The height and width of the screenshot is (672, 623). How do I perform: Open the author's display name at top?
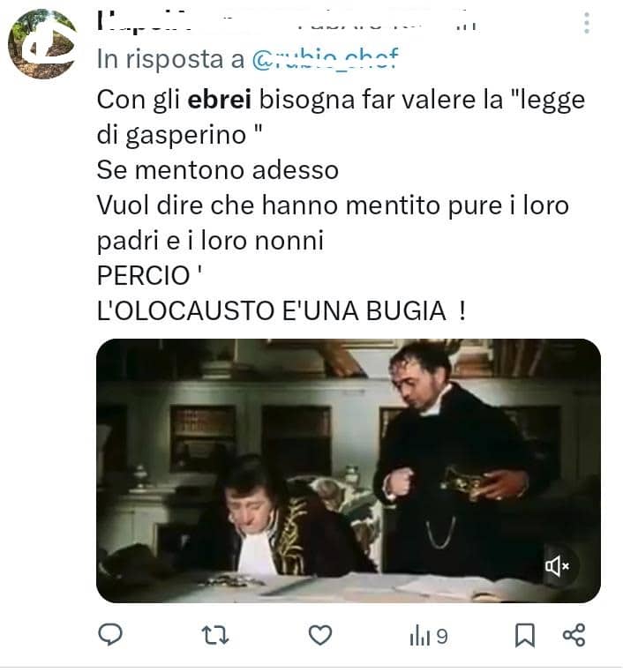[287, 22]
